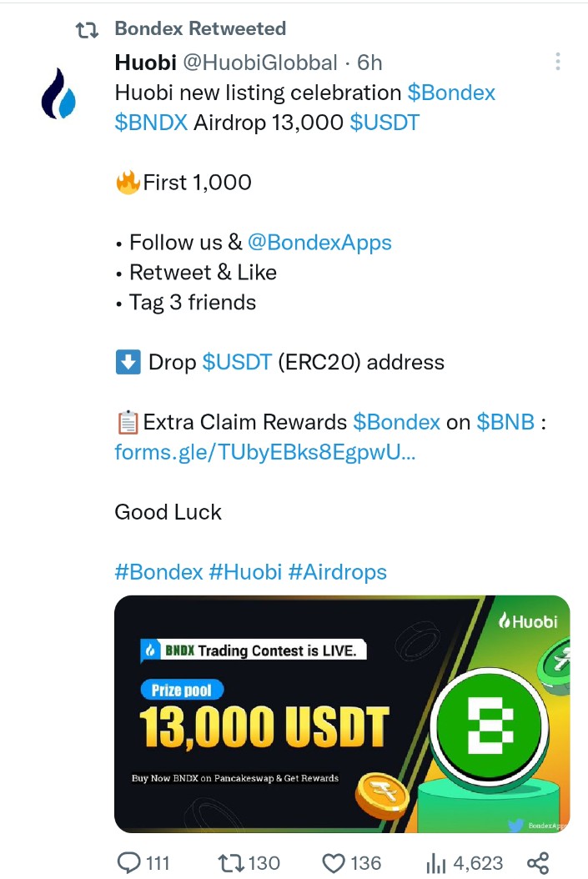
Task: Like the tweet via heart icon
Action: (x=334, y=863)
